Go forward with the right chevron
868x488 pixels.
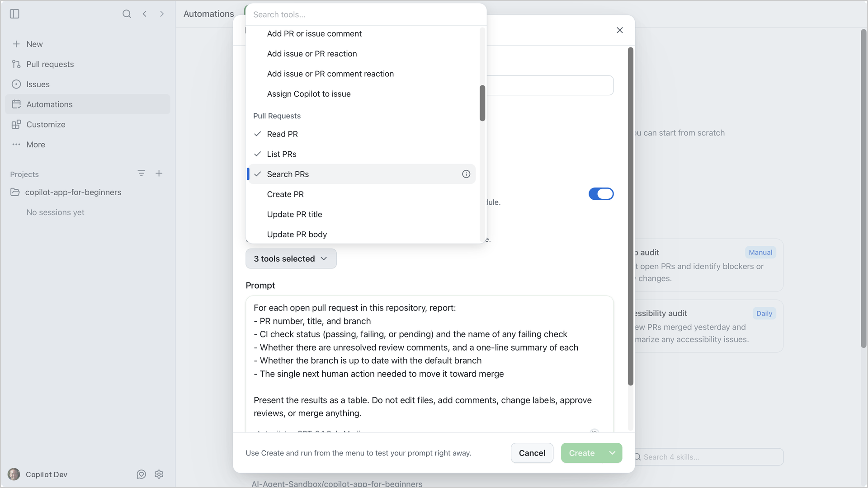coord(162,14)
